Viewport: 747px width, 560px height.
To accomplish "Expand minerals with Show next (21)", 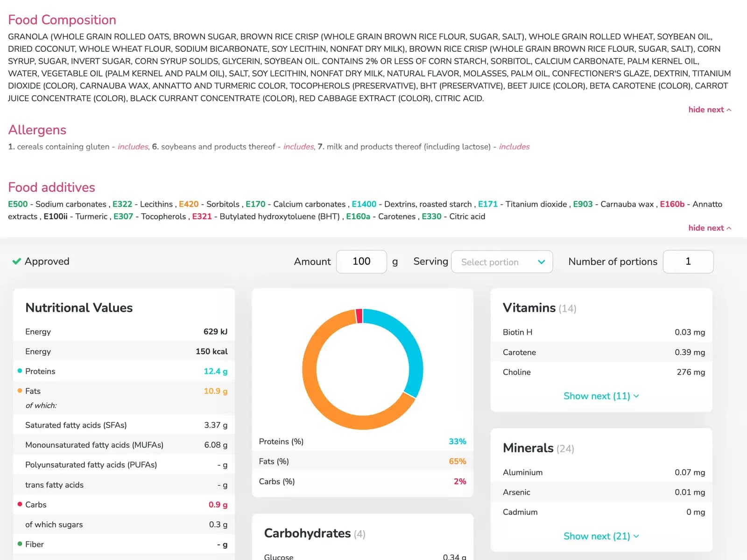I will 601,536.
